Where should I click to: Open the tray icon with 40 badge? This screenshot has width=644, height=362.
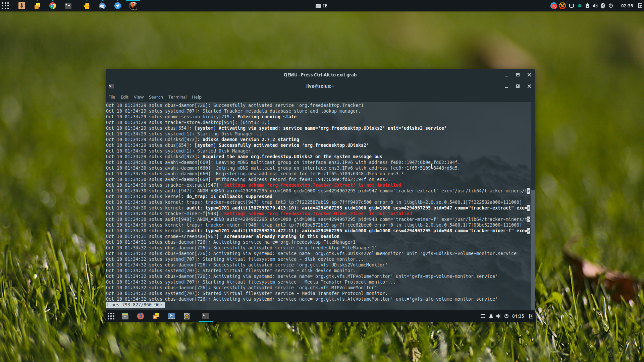tap(554, 6)
